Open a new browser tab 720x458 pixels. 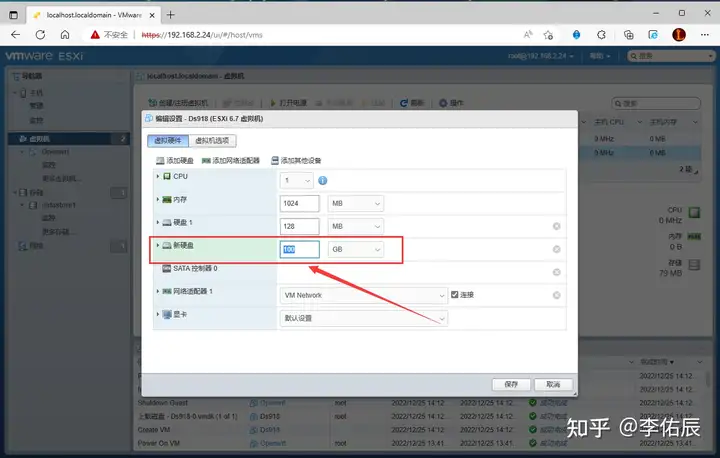[x=171, y=15]
